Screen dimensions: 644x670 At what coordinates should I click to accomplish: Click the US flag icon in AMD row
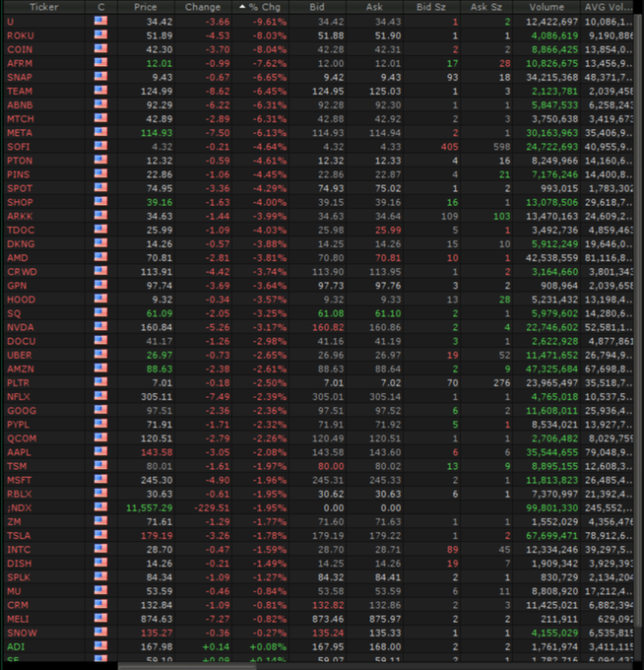[100, 257]
